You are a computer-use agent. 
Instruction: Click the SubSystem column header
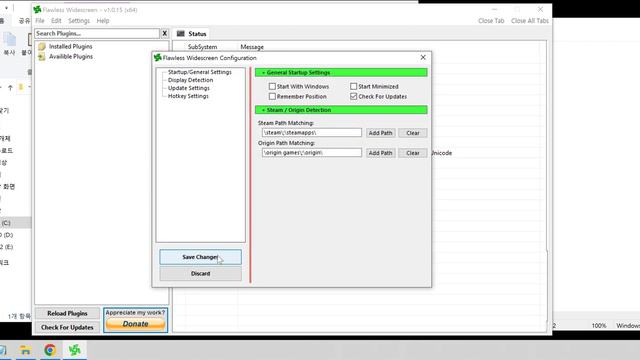coord(202,47)
